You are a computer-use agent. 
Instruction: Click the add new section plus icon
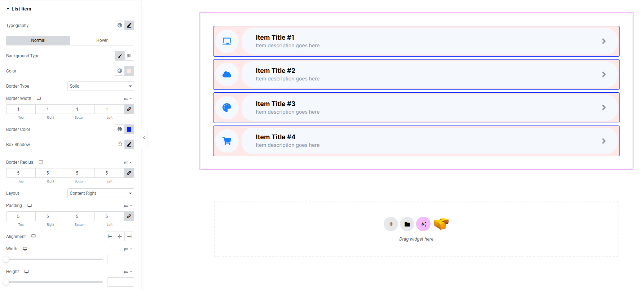pos(391,224)
